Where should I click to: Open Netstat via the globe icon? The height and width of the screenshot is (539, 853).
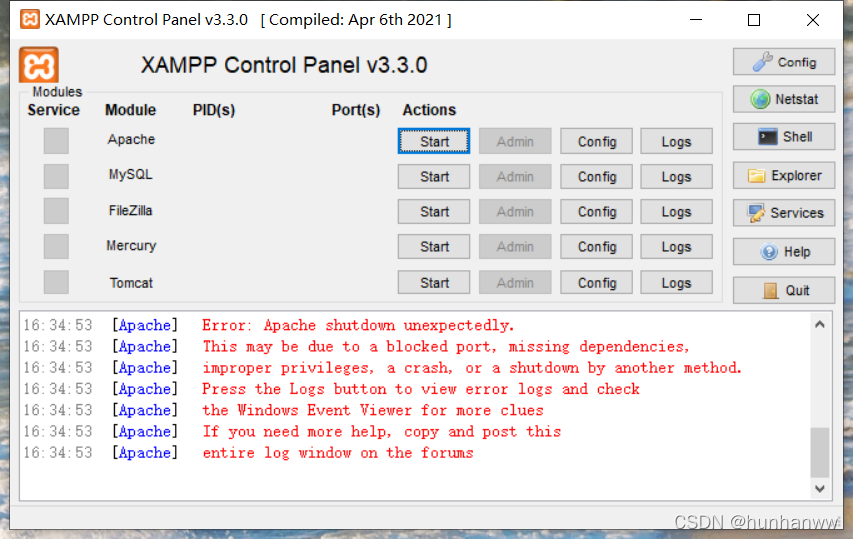[x=760, y=99]
